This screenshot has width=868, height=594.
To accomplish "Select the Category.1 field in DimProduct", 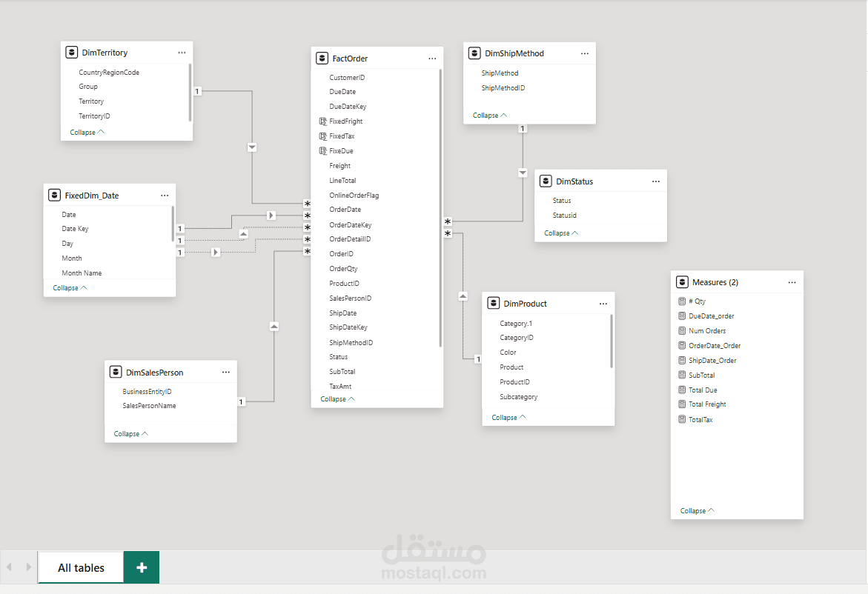I will point(516,324).
